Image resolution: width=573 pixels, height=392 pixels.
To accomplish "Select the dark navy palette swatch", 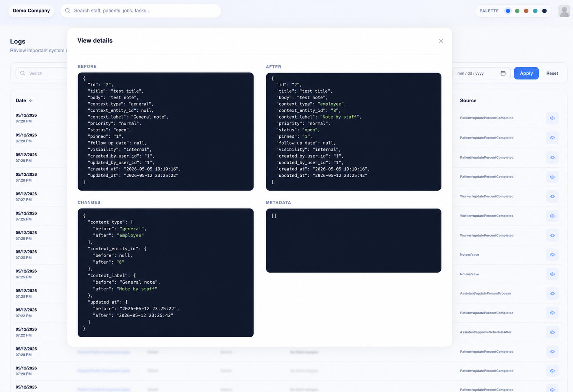I will pos(544,11).
